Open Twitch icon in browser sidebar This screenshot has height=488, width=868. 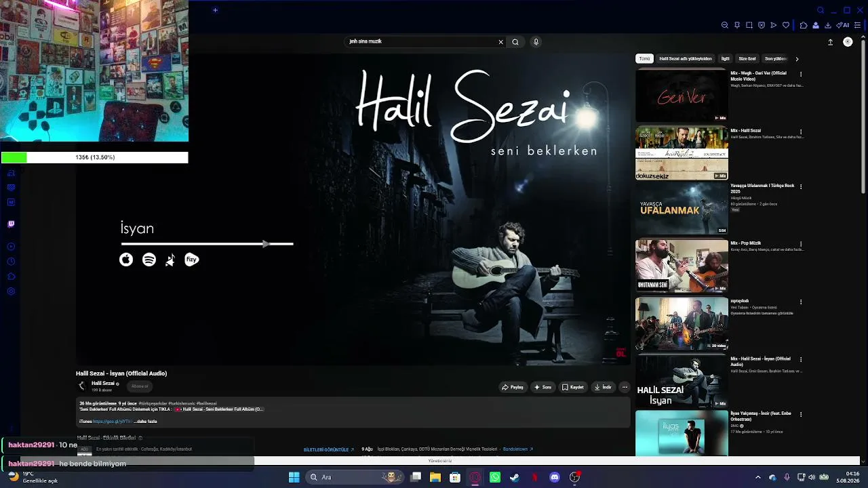[11, 224]
